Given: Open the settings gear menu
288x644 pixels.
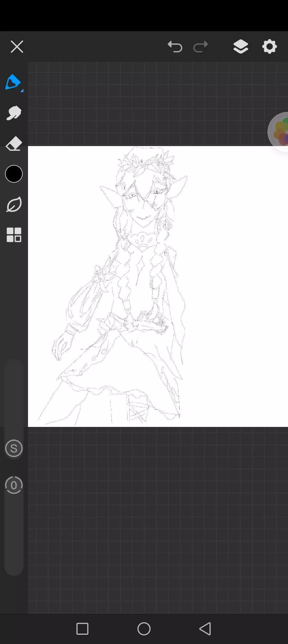Looking at the screenshot, I should coord(269,47).
